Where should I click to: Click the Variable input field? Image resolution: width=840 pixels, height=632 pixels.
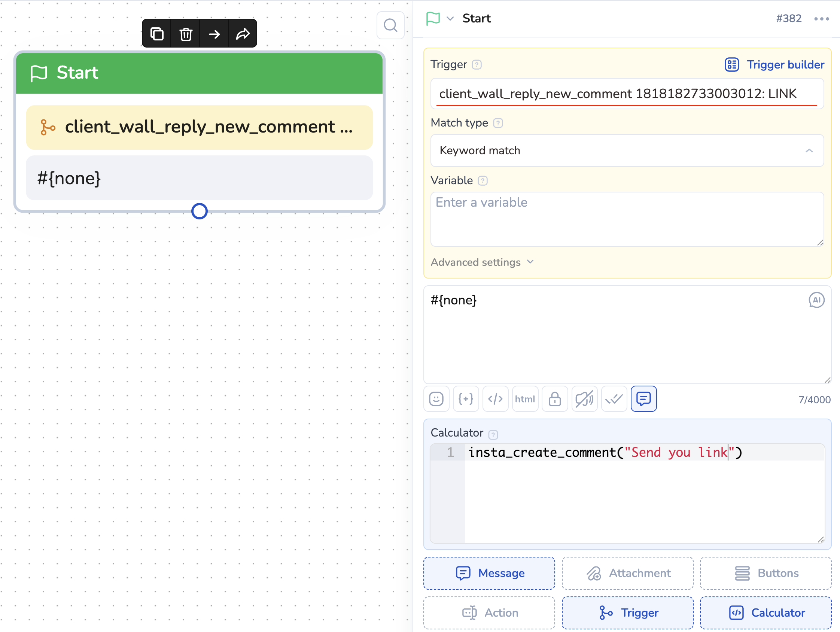tap(627, 219)
